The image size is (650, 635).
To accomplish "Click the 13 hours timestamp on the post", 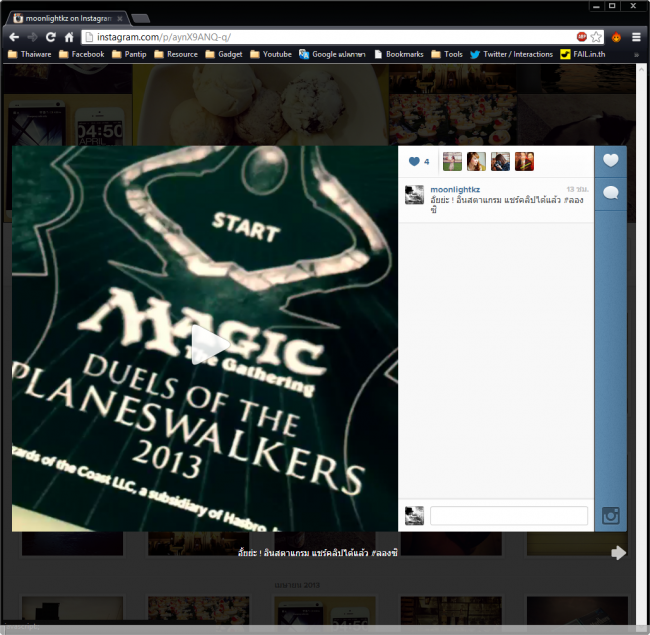I will tap(577, 189).
